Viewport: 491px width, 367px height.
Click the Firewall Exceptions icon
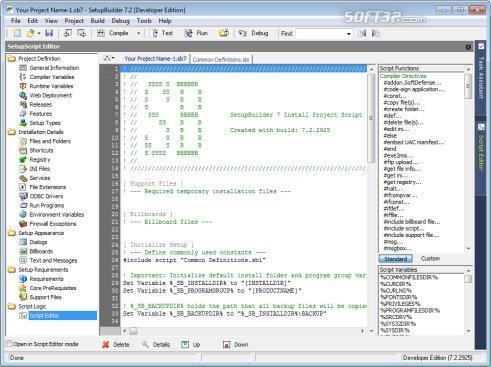pyautogui.click(x=23, y=224)
